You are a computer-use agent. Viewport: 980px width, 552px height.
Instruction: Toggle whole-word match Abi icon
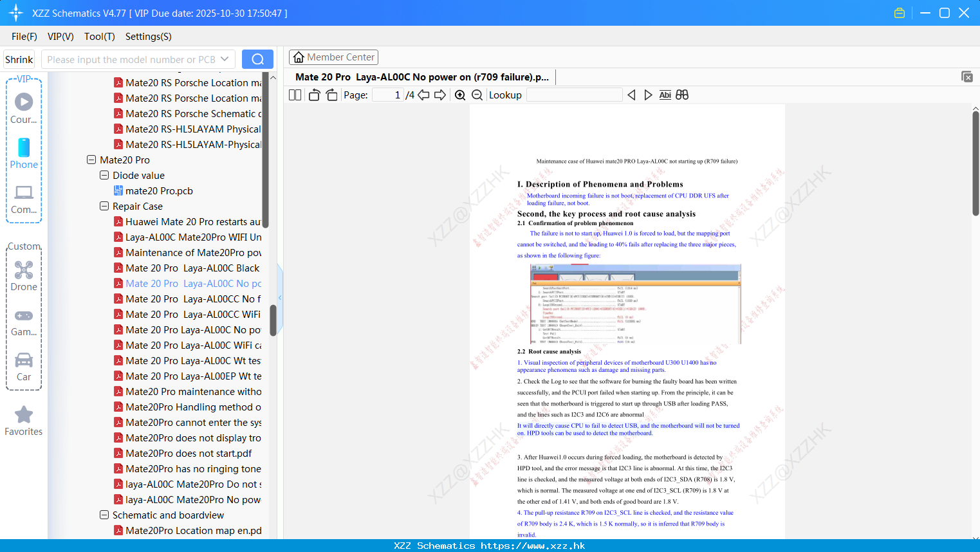(x=665, y=95)
